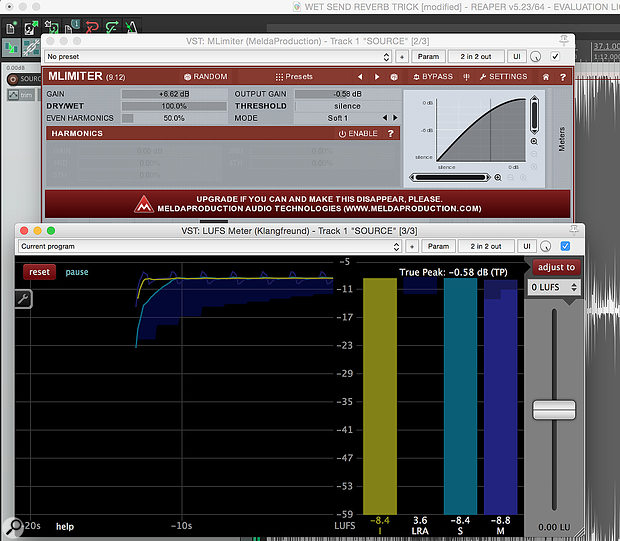620x541 pixels.
Task: Click the wet knob in MLimiter window header
Action: (x=535, y=57)
